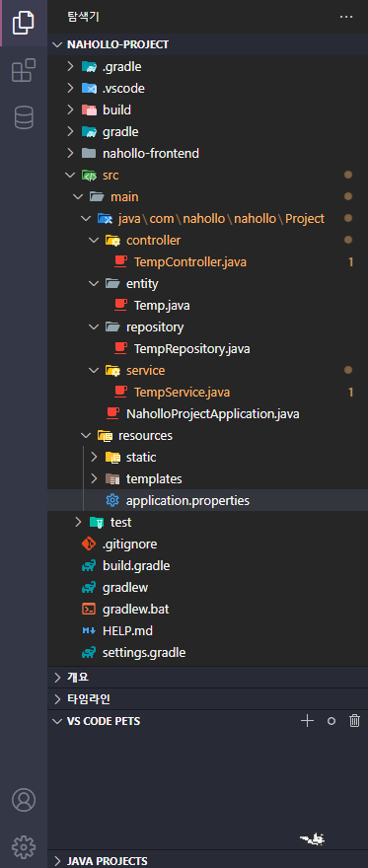Expand the nahollo-frontend folder chevron
This screenshot has height=868, width=368.
click(x=70, y=153)
